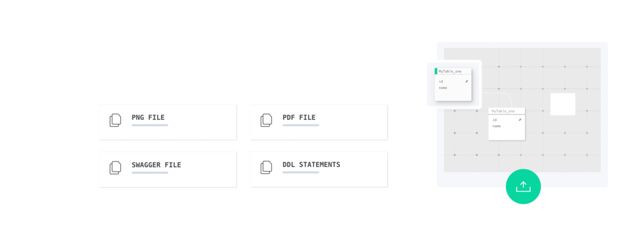The image size is (644, 243).
Task: Select the MyTable_one title with the green marker
Action: tap(450, 71)
